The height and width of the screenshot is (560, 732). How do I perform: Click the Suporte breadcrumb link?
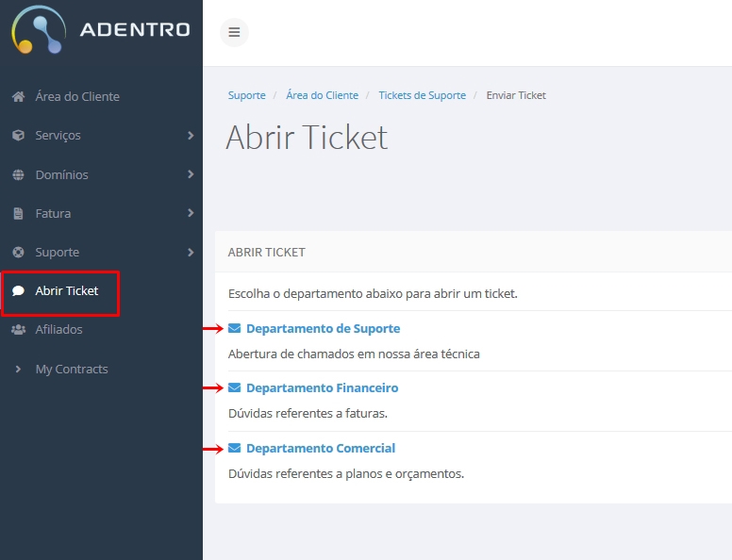246,95
